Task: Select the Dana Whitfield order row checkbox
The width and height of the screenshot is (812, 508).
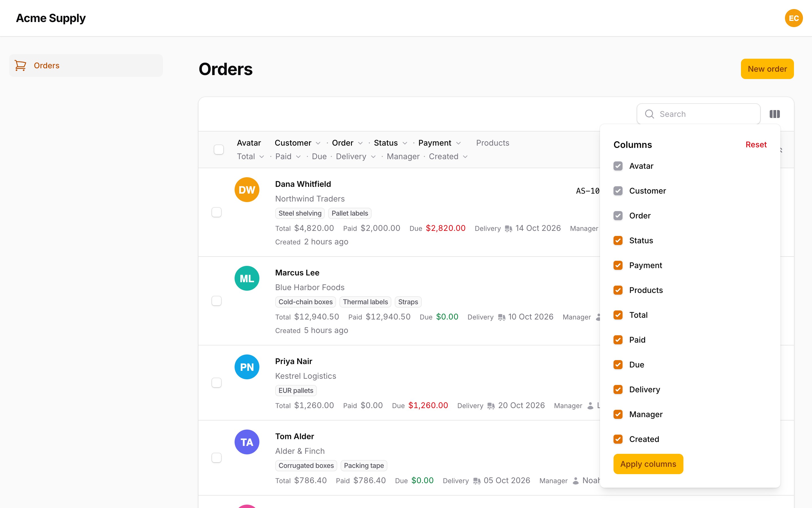Action: [217, 212]
